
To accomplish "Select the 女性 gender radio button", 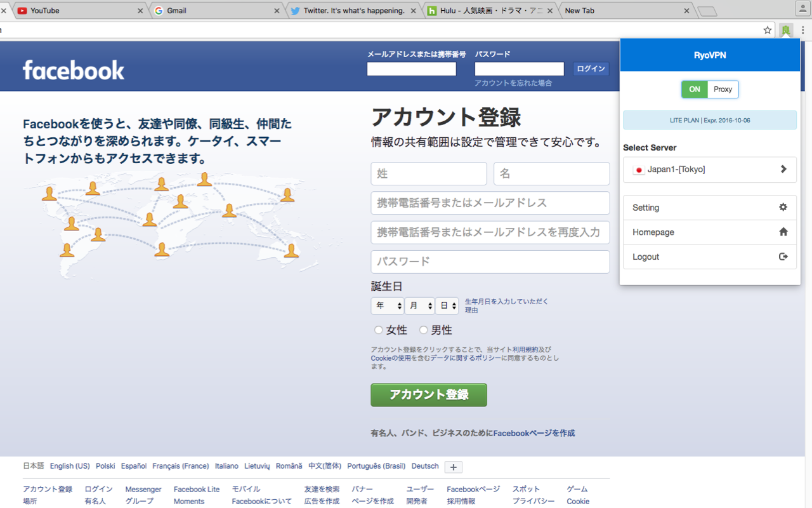I will (x=377, y=330).
